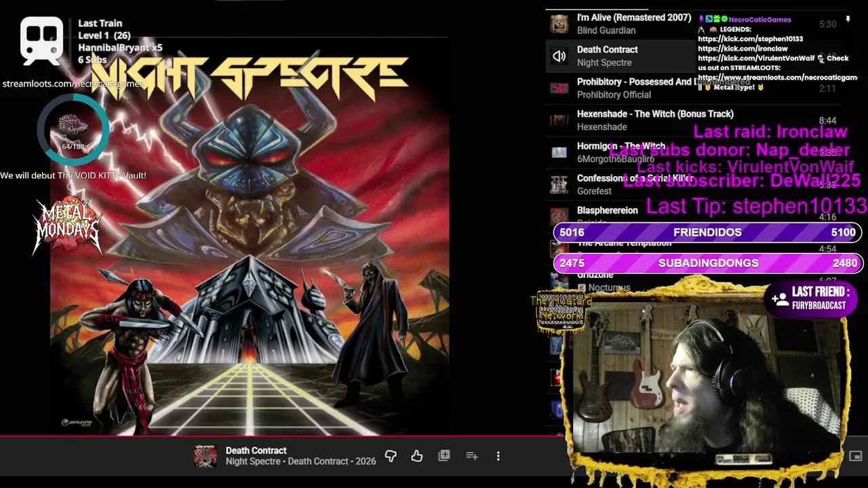Click the 2:11 duration of Prohibitory track
This screenshot has width=868, height=488.
(x=827, y=88)
